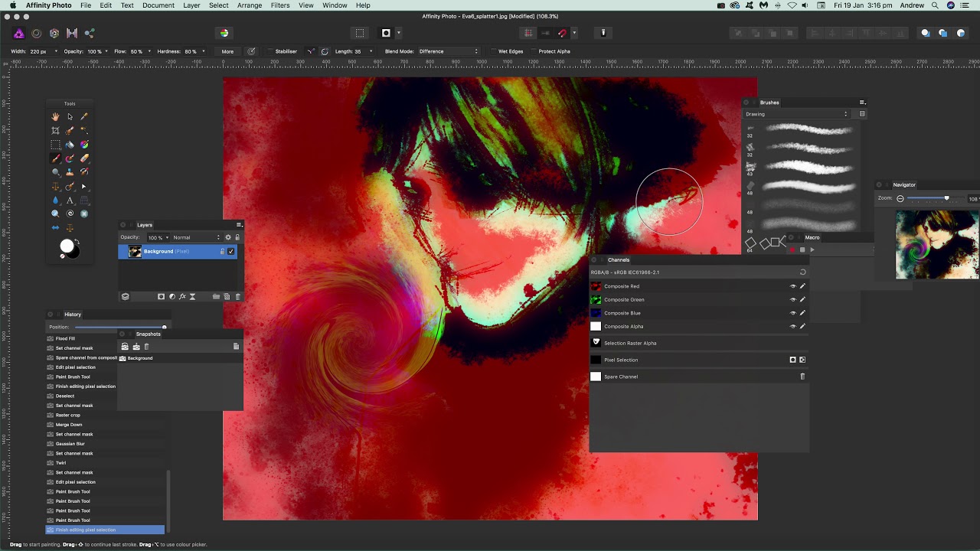Viewport: 980px width, 551px height.
Task: Pick the Erase Brush tool
Action: pyautogui.click(x=84, y=158)
